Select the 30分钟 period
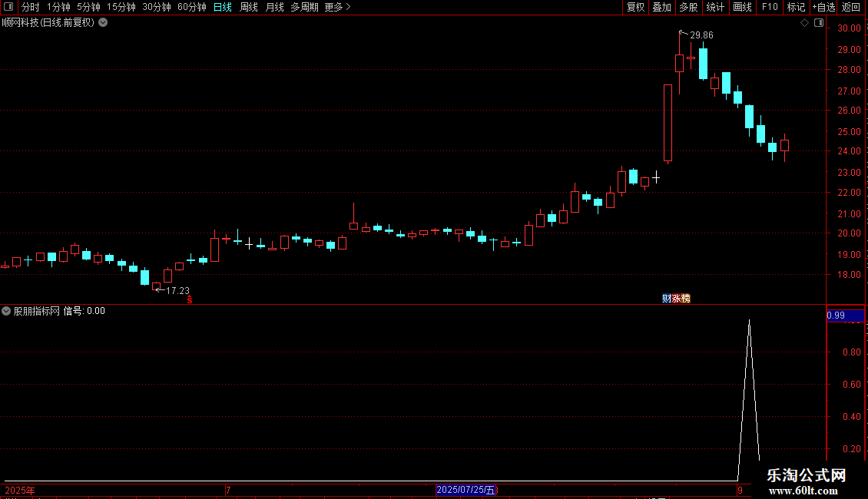 156,7
